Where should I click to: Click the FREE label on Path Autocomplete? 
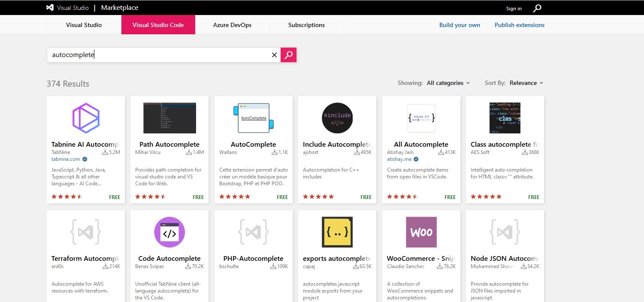(198, 197)
